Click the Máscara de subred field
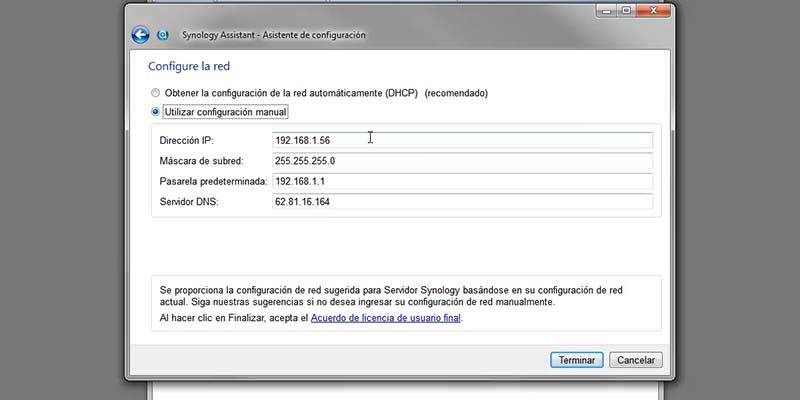The width and height of the screenshot is (800, 400). [462, 161]
